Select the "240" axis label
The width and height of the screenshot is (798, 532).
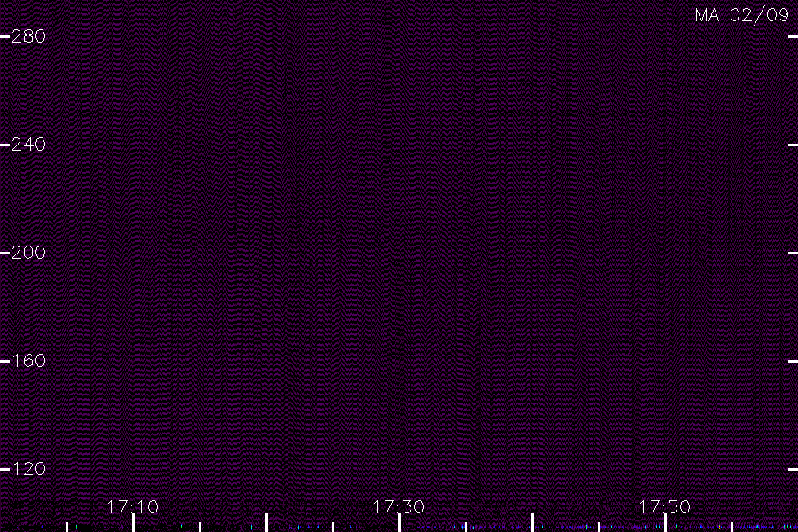[28, 145]
